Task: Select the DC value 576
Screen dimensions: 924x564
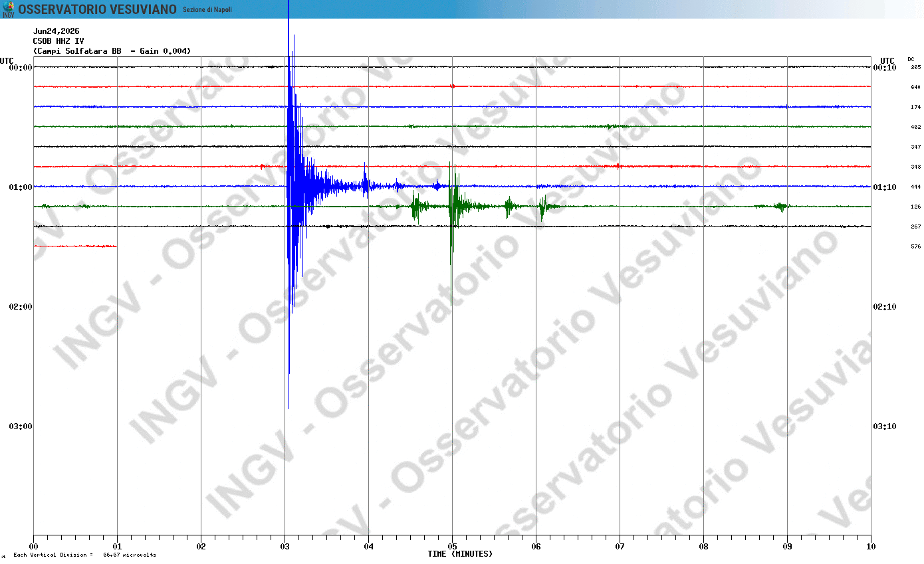Action: point(915,246)
